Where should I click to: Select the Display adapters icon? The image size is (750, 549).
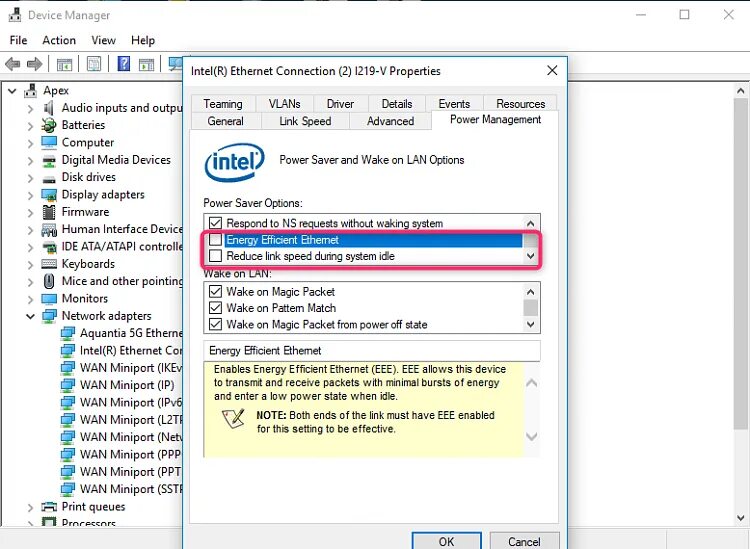[x=49, y=195]
